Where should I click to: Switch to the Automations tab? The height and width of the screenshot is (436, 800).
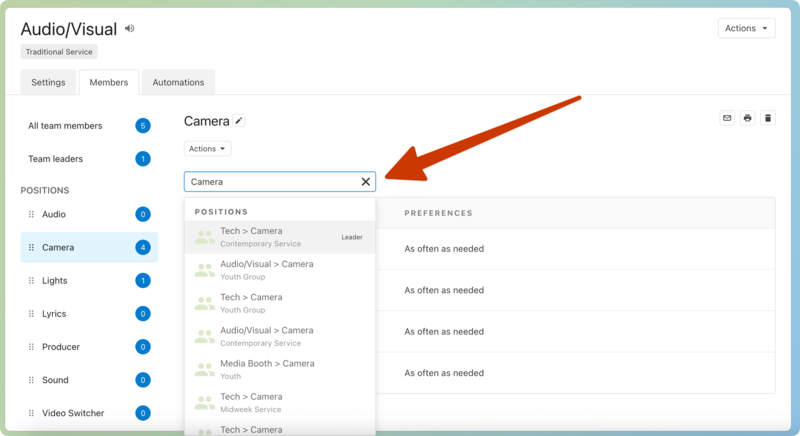click(178, 82)
